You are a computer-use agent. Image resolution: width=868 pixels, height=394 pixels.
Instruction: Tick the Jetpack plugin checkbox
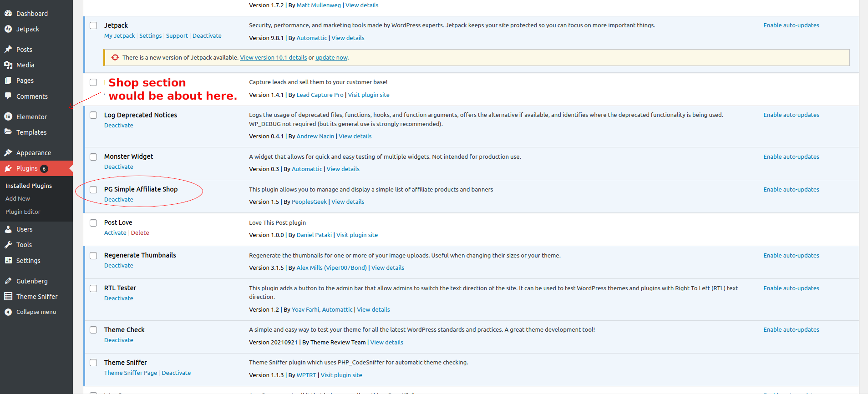point(93,25)
